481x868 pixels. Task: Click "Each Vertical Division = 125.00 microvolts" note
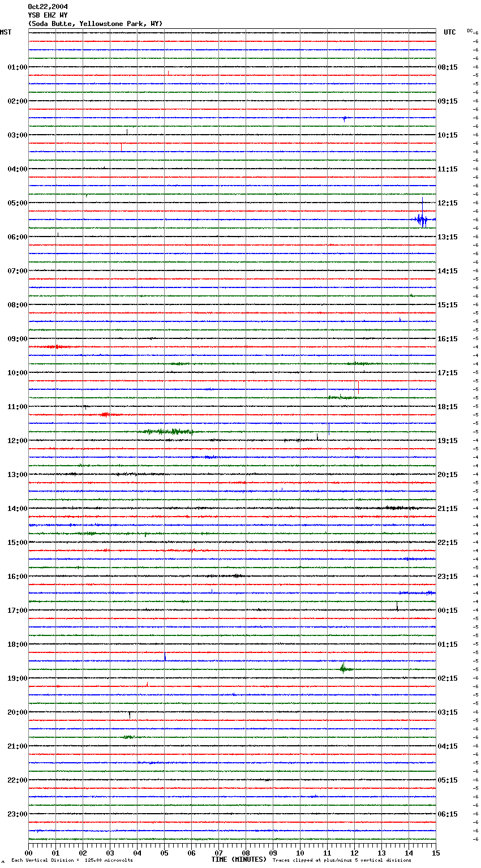coord(72,861)
